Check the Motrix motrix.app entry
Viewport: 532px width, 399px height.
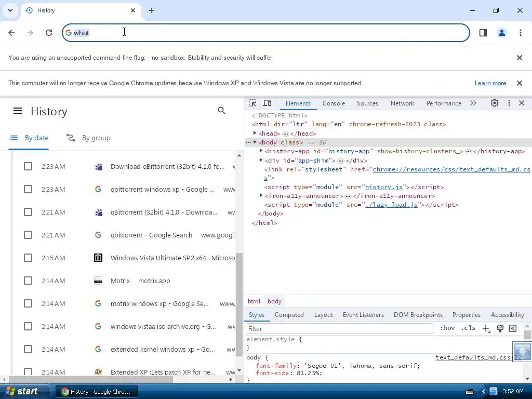(28, 281)
